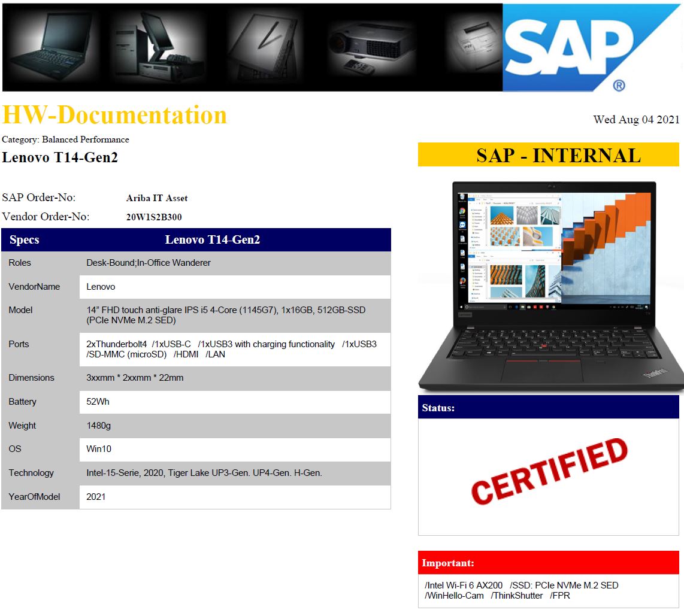
Task: Click the Weight row label
Action: (x=22, y=426)
